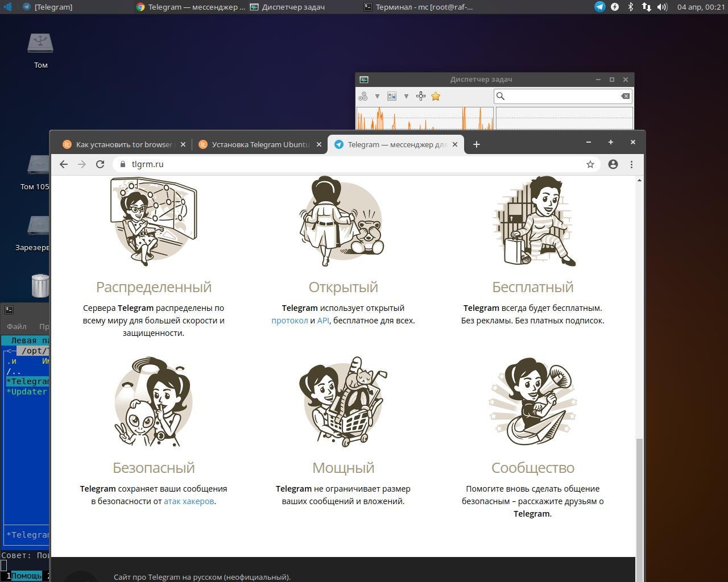Go back in the browser
The width and height of the screenshot is (728, 582).
coord(64,164)
